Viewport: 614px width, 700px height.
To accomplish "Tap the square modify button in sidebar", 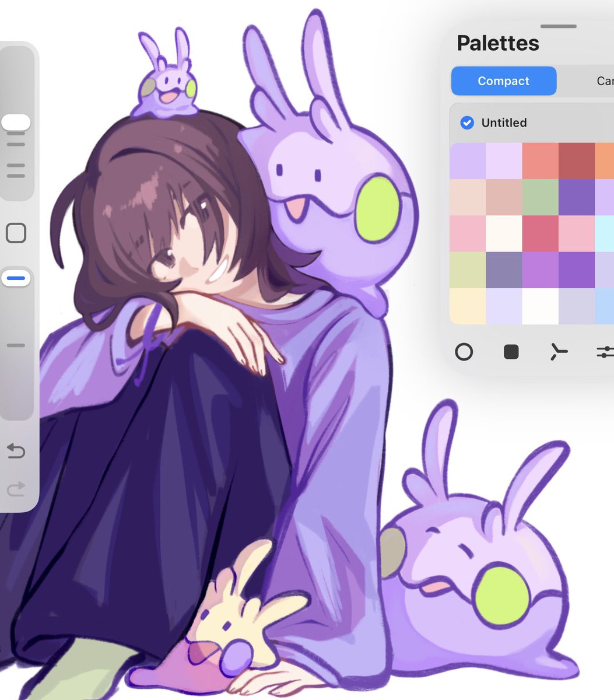I will 16,233.
